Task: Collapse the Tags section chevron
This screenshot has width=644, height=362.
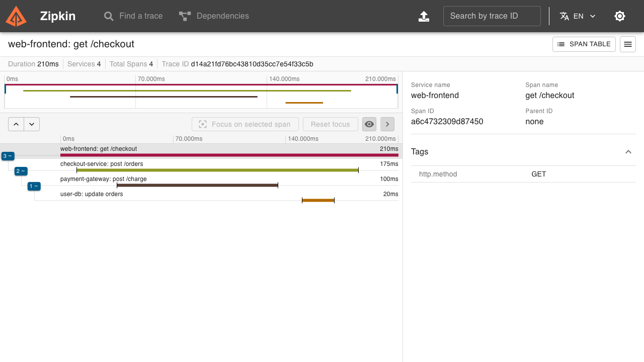Action: tap(628, 152)
